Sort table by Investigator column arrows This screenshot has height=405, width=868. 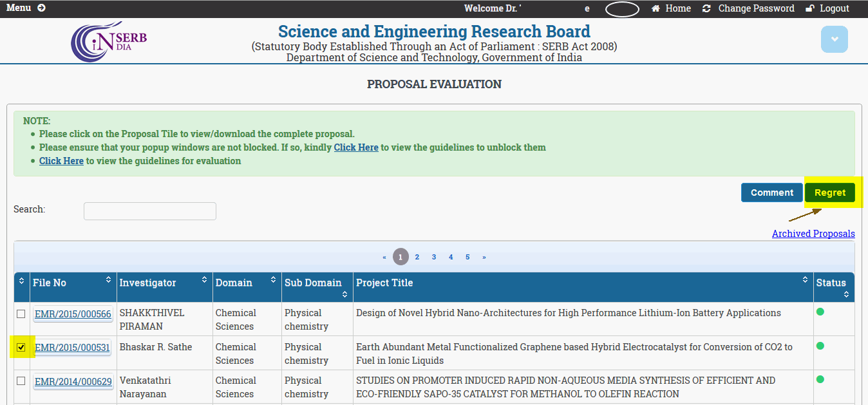[204, 280]
